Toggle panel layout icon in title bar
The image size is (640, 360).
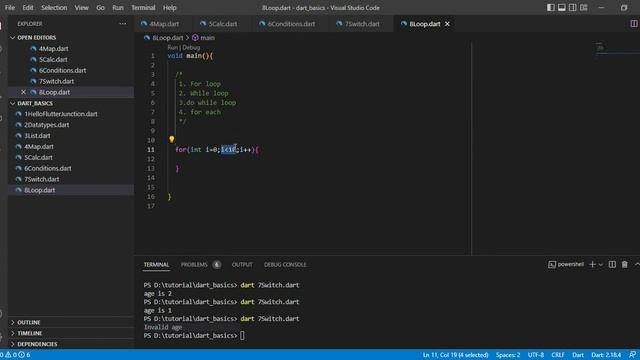(562, 7)
